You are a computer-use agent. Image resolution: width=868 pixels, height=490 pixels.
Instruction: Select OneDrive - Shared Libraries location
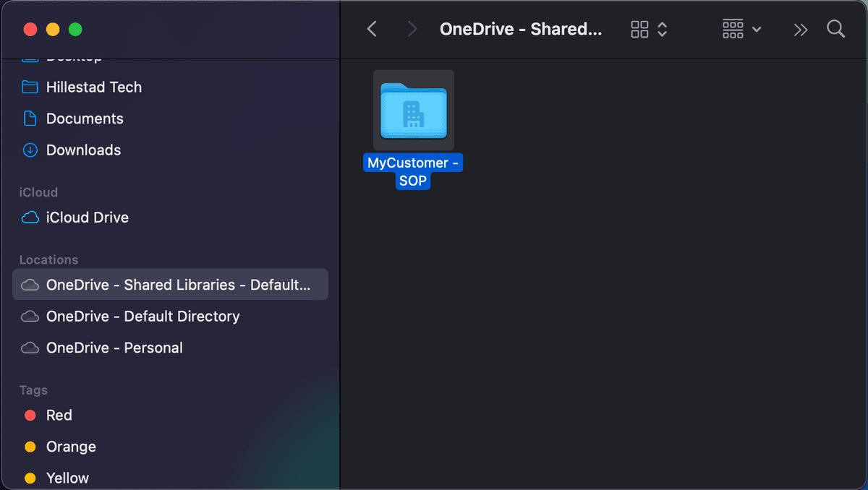point(177,285)
